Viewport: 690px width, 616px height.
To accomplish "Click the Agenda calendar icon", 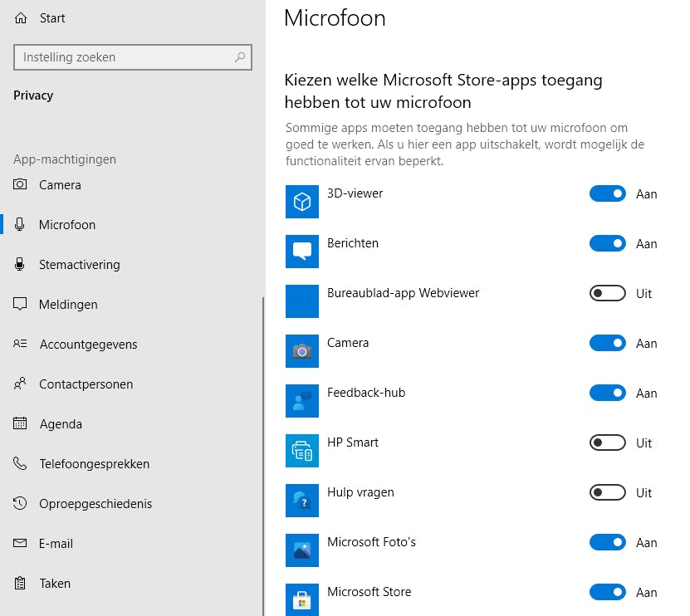I will 20,423.
